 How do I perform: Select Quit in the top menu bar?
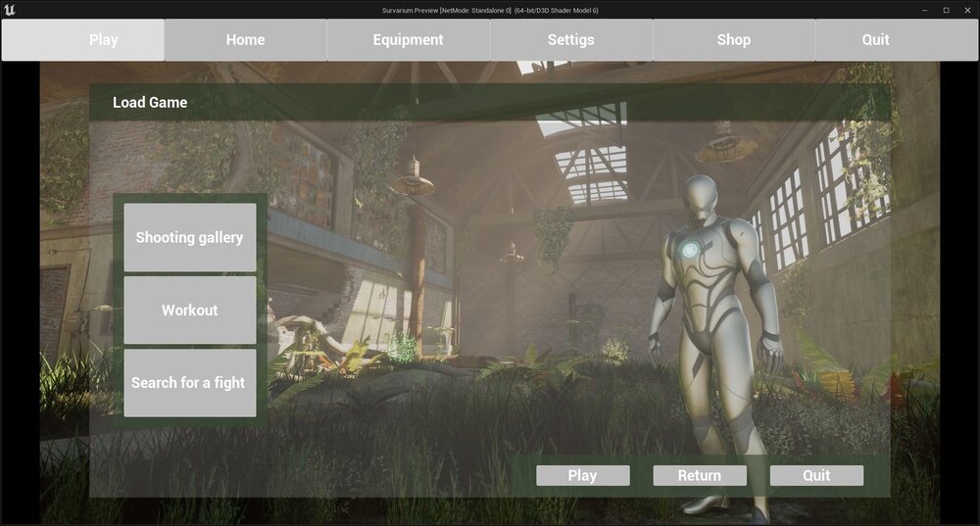point(897,40)
